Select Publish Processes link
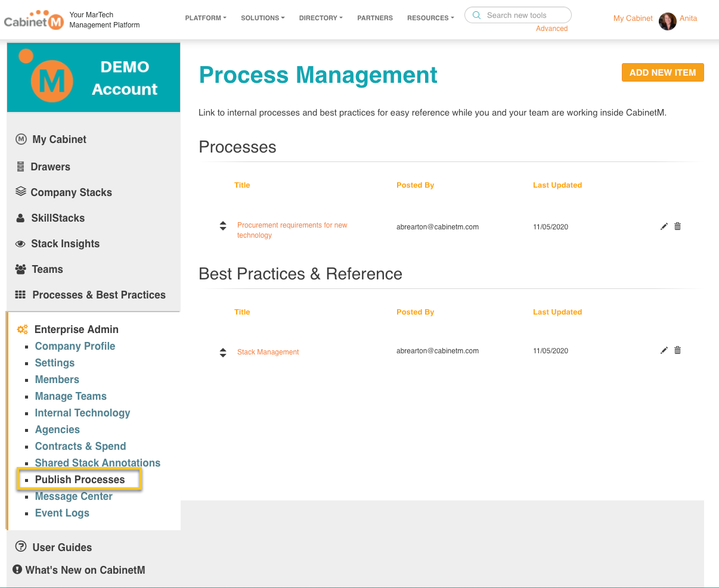Image resolution: width=719 pixels, height=588 pixels. click(80, 480)
